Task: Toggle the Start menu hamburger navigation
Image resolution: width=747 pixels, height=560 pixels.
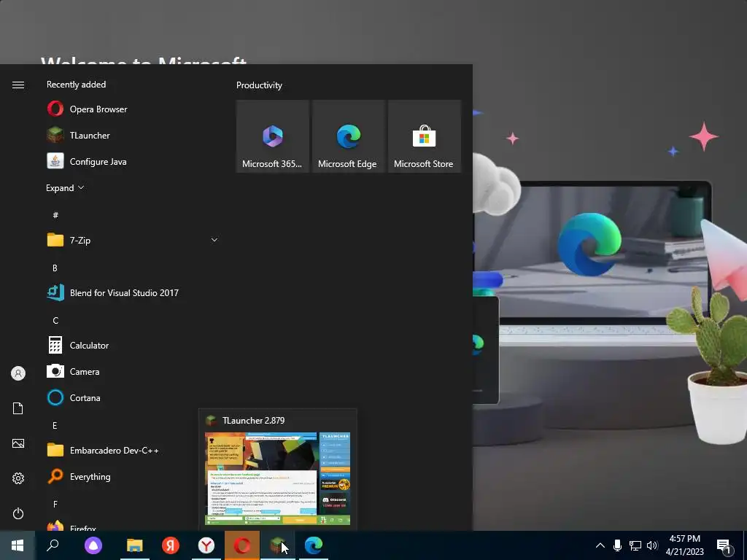Action: [x=18, y=85]
